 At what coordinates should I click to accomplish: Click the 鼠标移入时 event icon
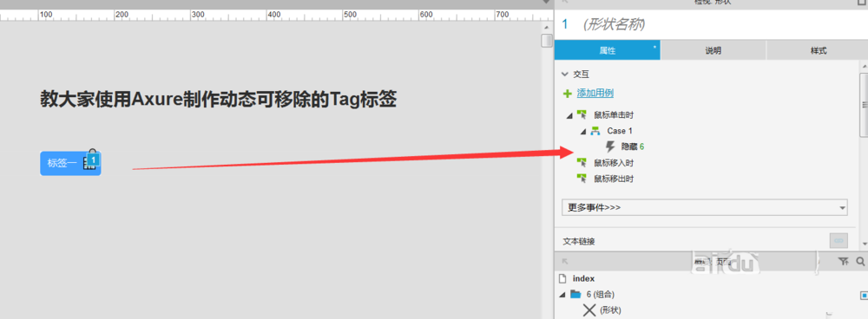coord(582,163)
